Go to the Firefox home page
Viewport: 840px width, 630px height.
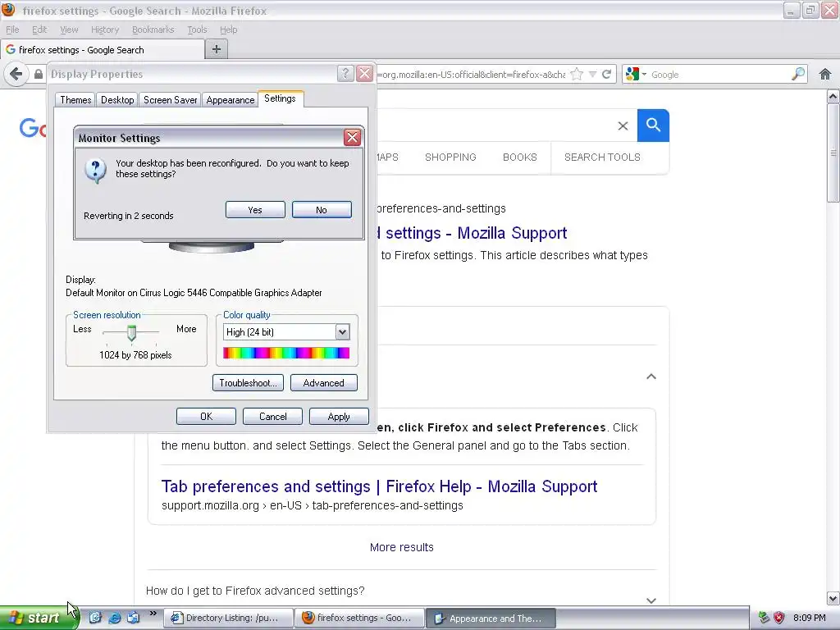[825, 74]
